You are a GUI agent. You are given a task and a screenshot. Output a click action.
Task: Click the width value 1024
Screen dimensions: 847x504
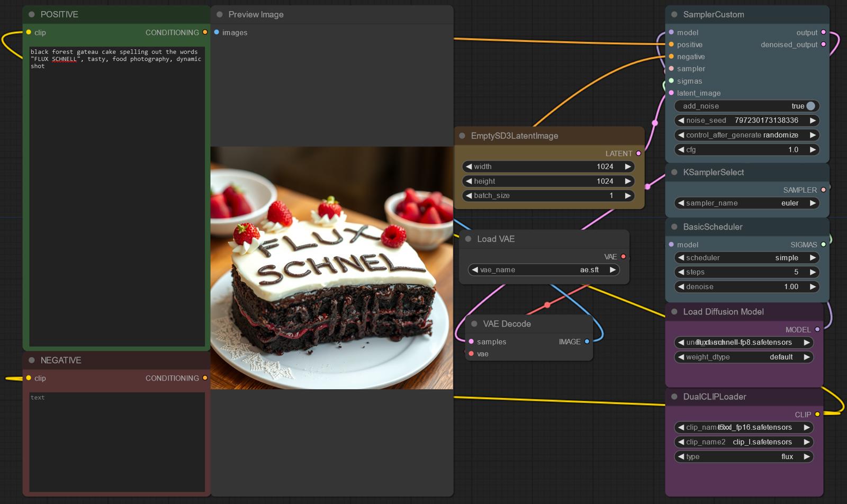tap(605, 167)
